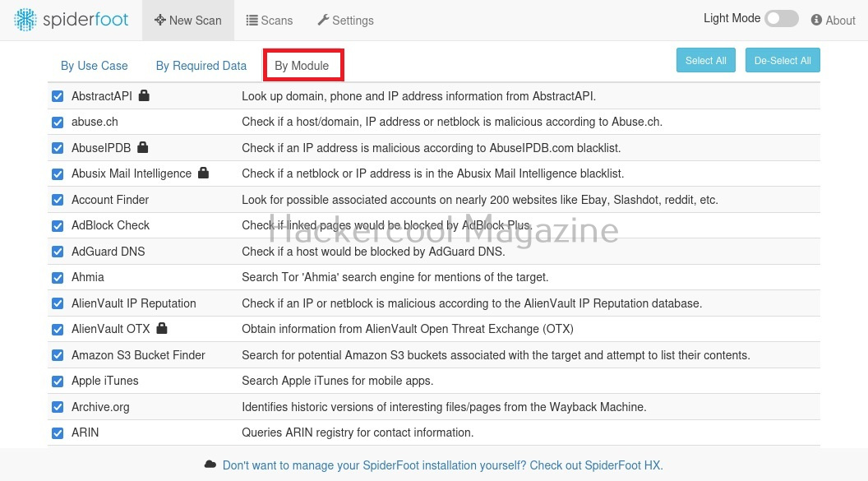Uncheck the ARIN module checkbox
868x481 pixels.
click(58, 432)
